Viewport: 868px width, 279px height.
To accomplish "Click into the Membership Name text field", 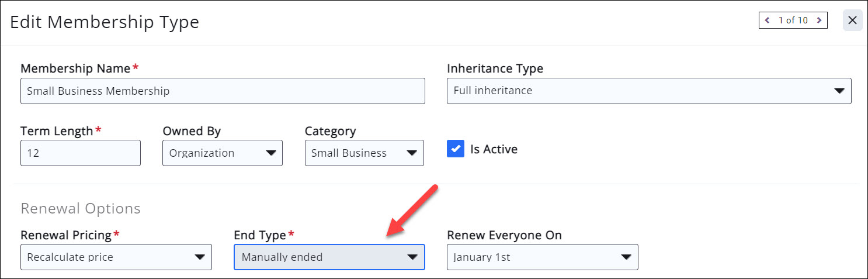I will pos(222,91).
